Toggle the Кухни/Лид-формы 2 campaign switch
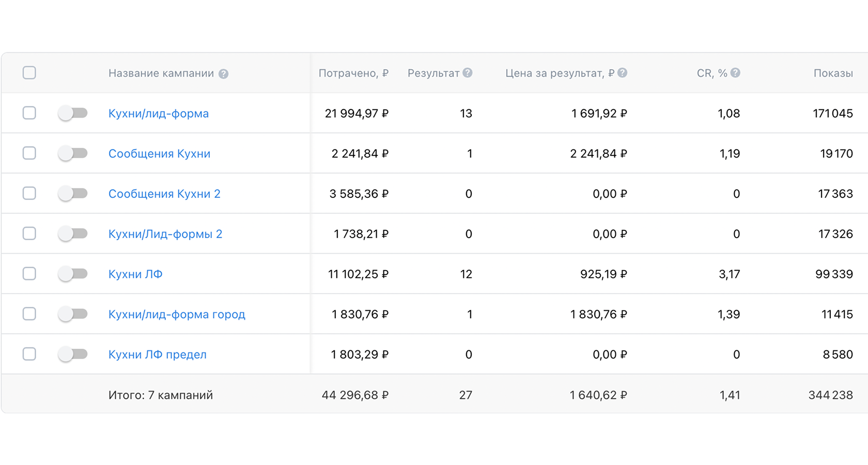The width and height of the screenshot is (868, 465). coord(73,234)
